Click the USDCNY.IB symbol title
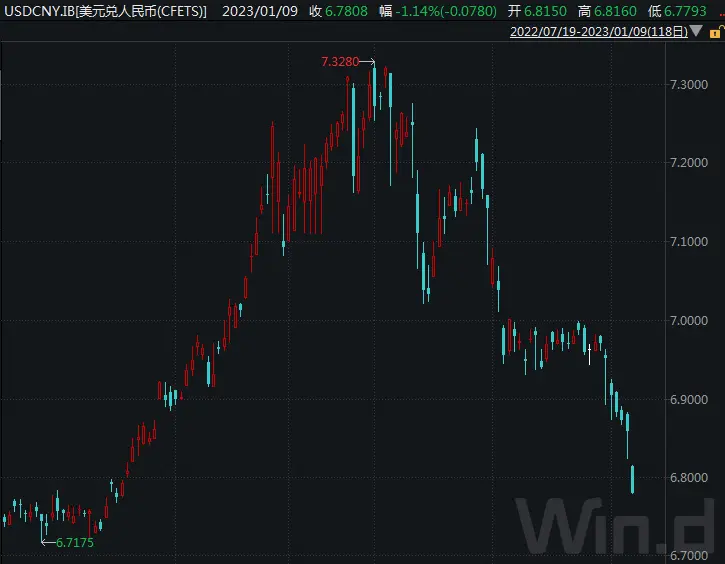 [x=105, y=11]
